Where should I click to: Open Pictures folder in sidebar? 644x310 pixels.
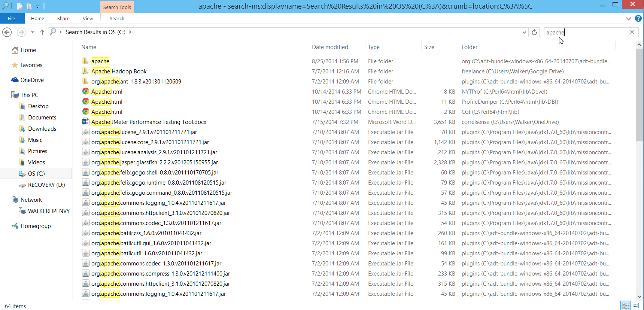[x=37, y=151]
